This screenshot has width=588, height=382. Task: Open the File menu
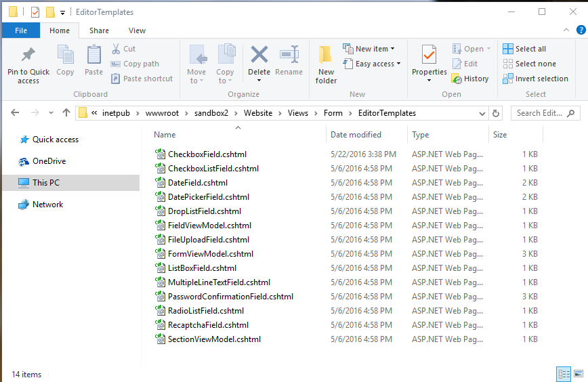tap(21, 30)
